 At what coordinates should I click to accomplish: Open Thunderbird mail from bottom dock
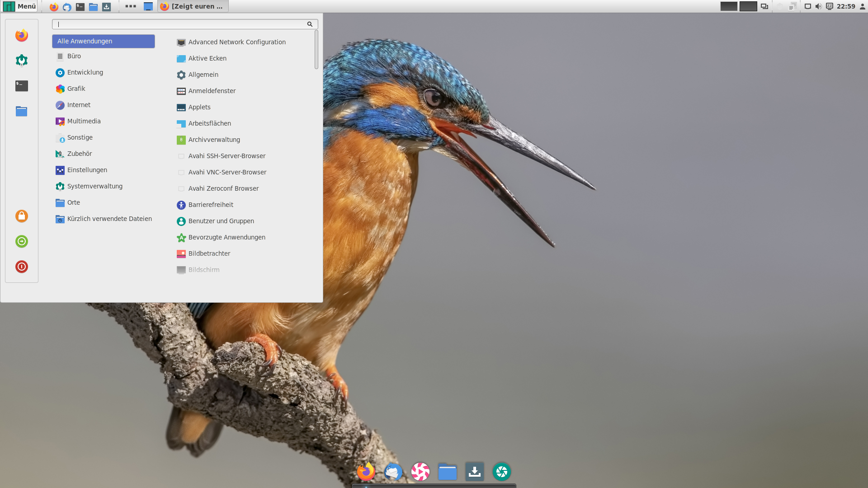coord(393,472)
